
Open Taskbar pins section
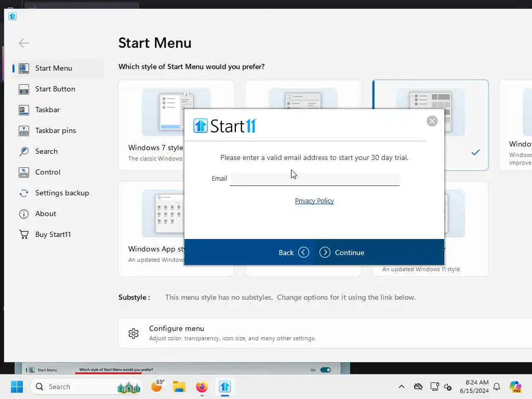point(58,130)
